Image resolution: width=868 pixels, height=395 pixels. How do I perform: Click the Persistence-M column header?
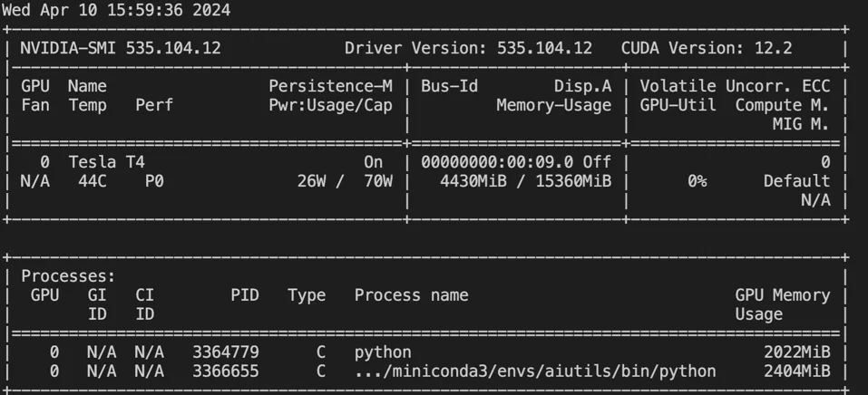pyautogui.click(x=330, y=86)
